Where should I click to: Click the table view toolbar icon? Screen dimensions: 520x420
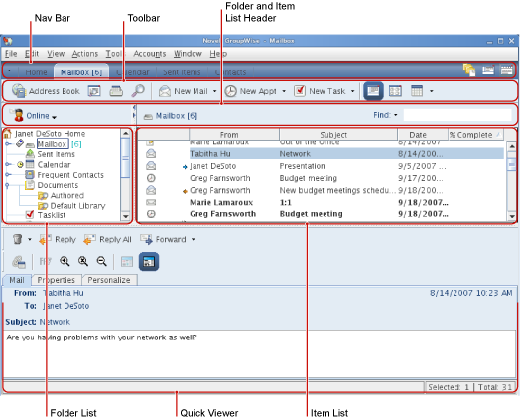tap(417, 91)
